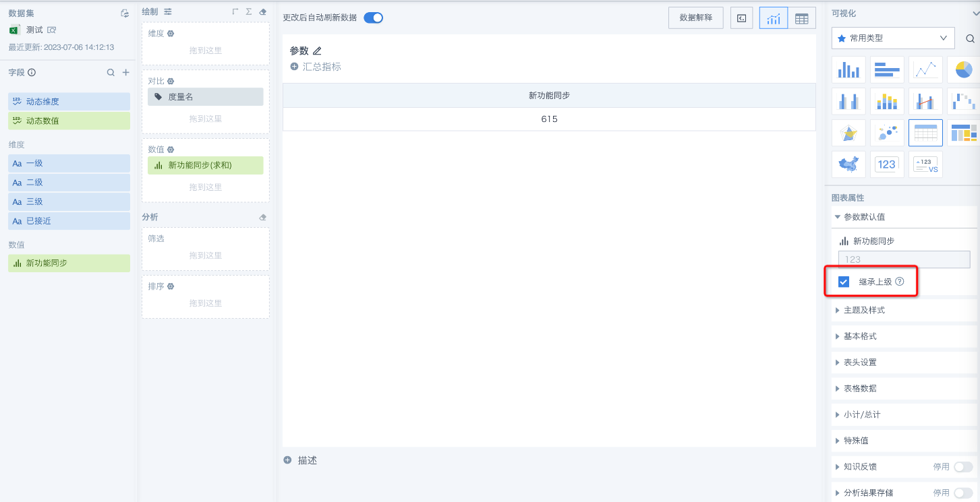Clear 绘制 panel with eraser icon
Screen dimensions: 980x502
point(262,12)
